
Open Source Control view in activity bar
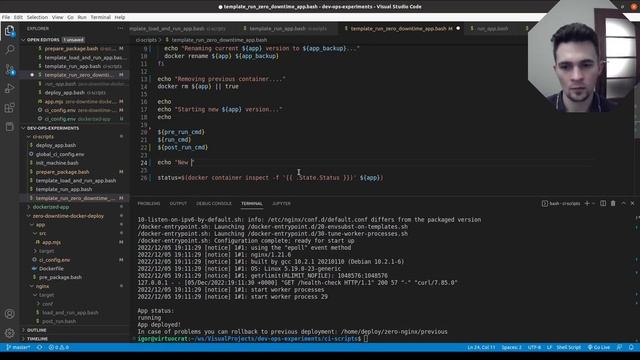pyautogui.click(x=9, y=69)
